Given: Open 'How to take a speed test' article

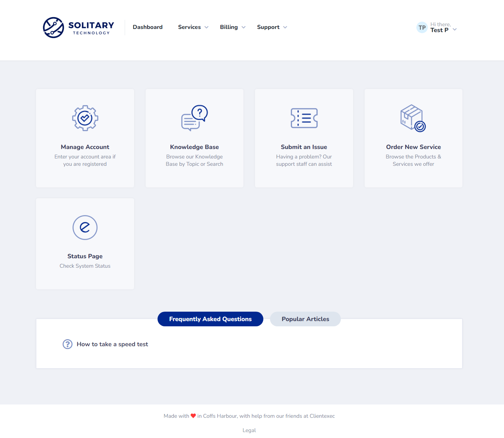Looking at the screenshot, I should [112, 344].
